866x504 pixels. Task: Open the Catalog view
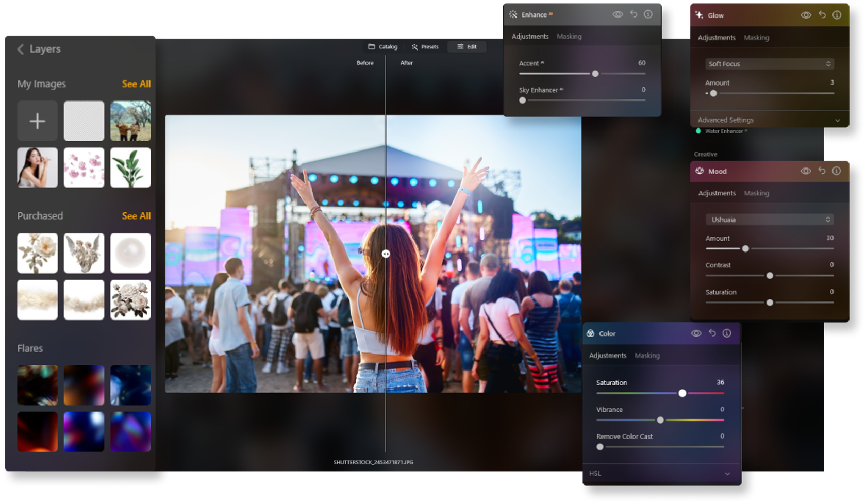pyautogui.click(x=384, y=46)
